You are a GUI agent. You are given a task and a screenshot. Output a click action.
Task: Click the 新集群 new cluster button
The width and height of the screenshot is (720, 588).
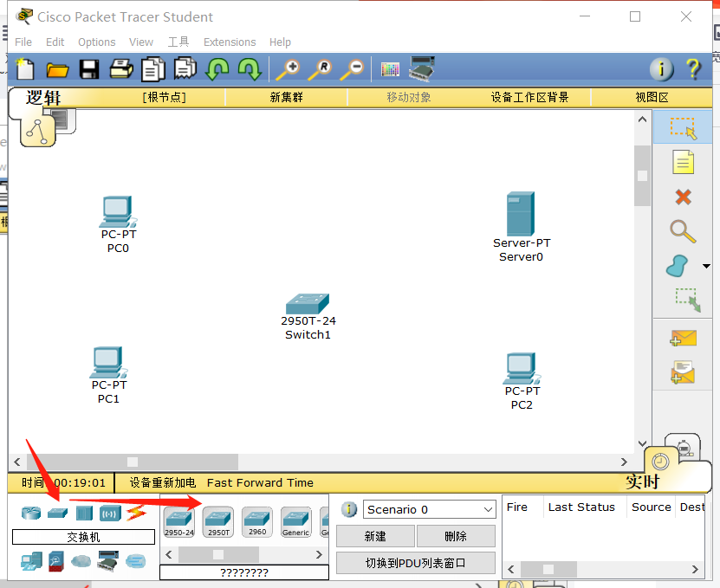[x=286, y=97]
